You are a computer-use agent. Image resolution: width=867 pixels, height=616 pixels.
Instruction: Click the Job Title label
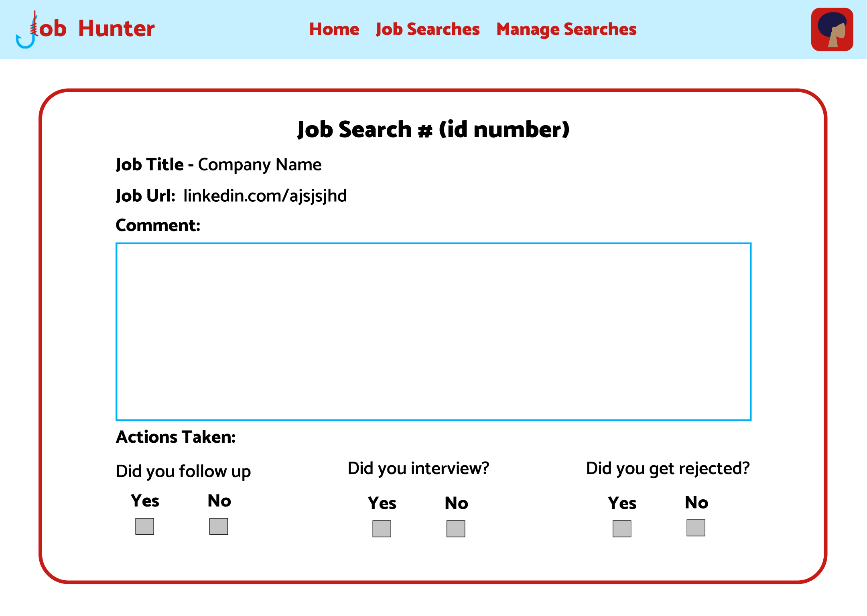(150, 164)
